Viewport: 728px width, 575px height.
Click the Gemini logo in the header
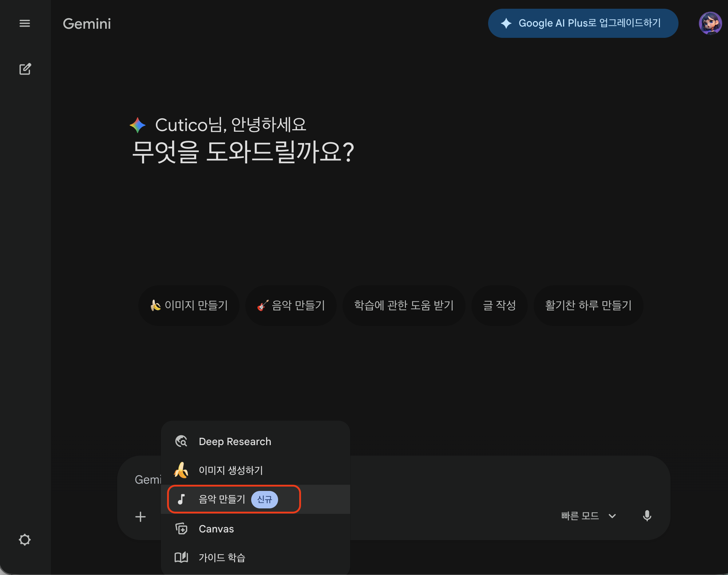pyautogui.click(x=87, y=23)
